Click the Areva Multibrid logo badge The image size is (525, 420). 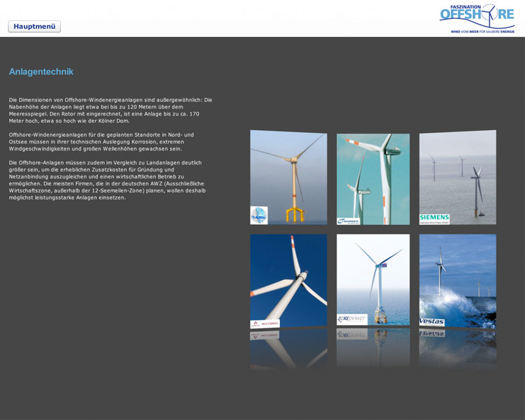click(x=265, y=324)
